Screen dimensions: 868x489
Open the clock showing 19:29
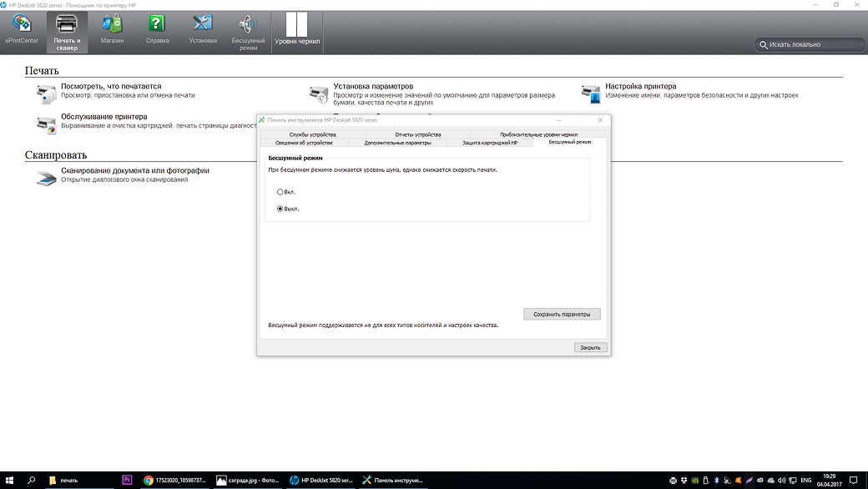point(830,480)
